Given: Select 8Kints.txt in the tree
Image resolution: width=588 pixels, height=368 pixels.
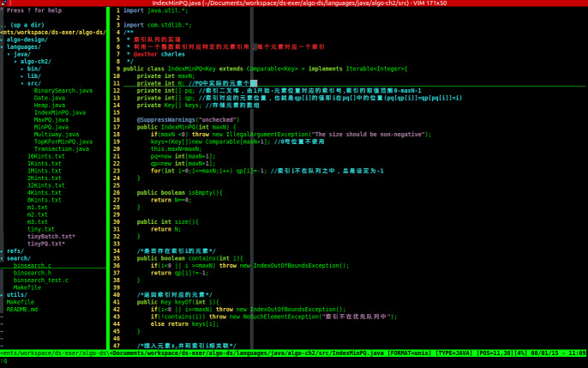Looking at the screenshot, I should [45, 200].
